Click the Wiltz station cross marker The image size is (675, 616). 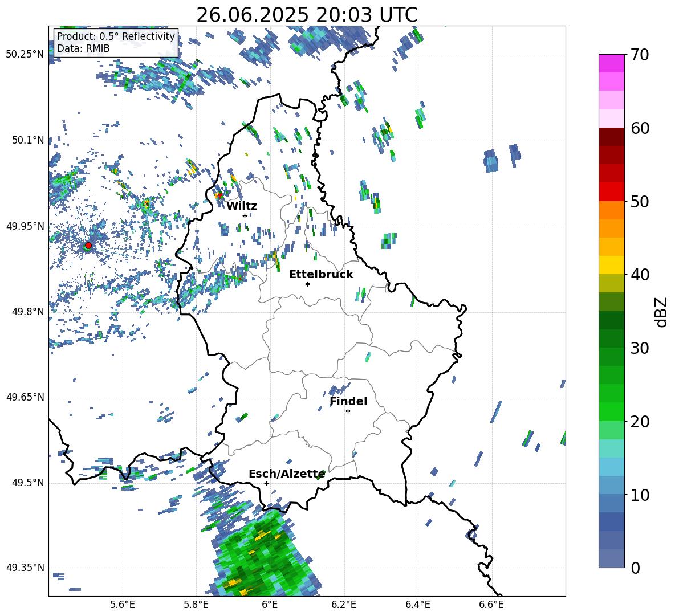point(245,215)
